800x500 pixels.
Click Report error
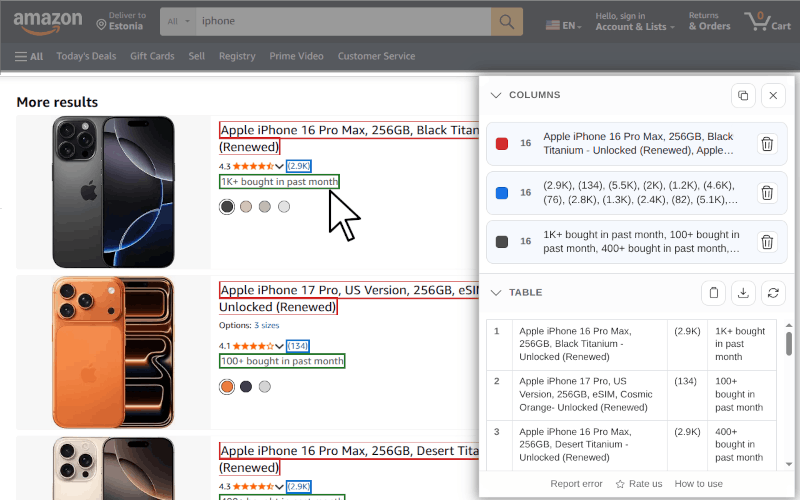576,484
